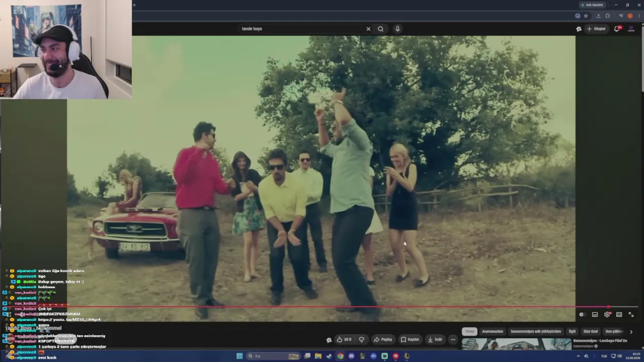This screenshot has width=644, height=362.
Task: Show more filter chips with arrow
Action: pos(631,332)
